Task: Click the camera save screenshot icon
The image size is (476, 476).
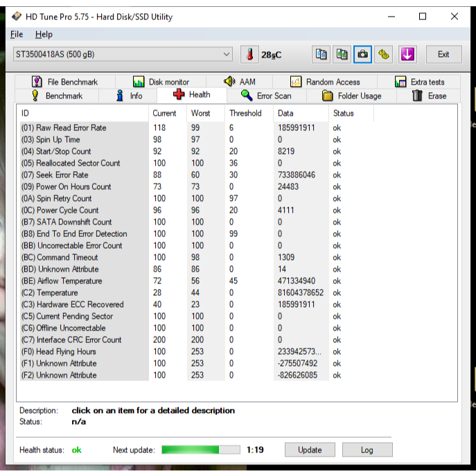Action: [x=362, y=54]
